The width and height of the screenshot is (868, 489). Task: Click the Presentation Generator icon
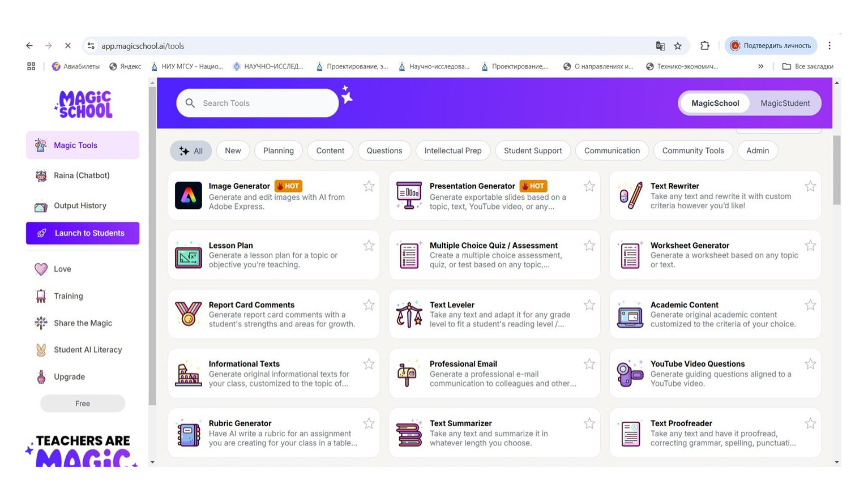(409, 196)
